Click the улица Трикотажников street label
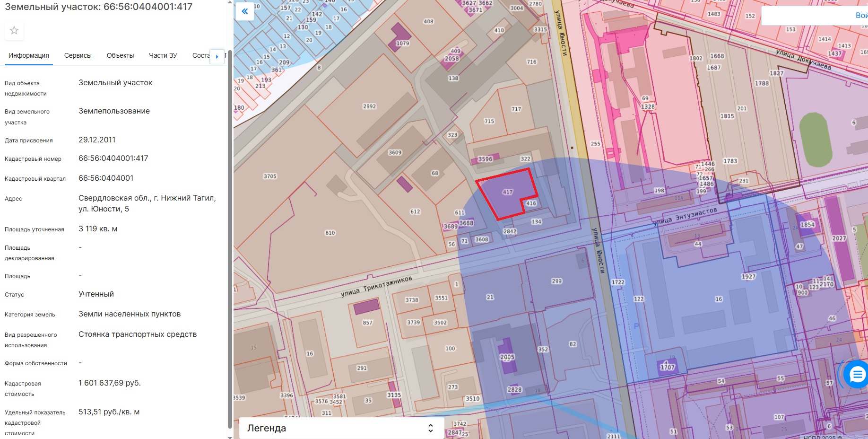Screen dimensions: 868x439 click(376, 287)
